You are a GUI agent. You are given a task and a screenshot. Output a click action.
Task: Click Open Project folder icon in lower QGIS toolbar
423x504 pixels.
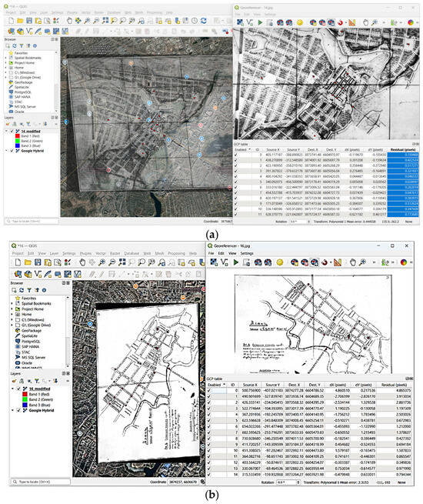(x=28, y=262)
